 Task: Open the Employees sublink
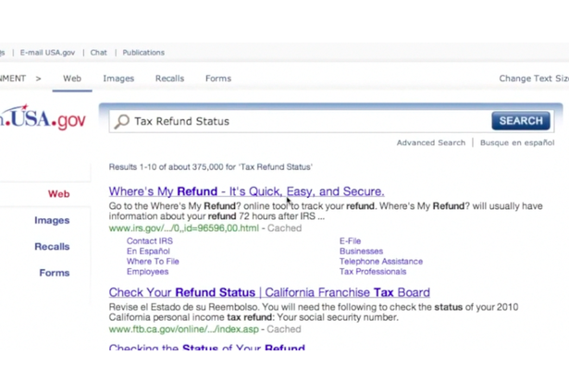147,272
